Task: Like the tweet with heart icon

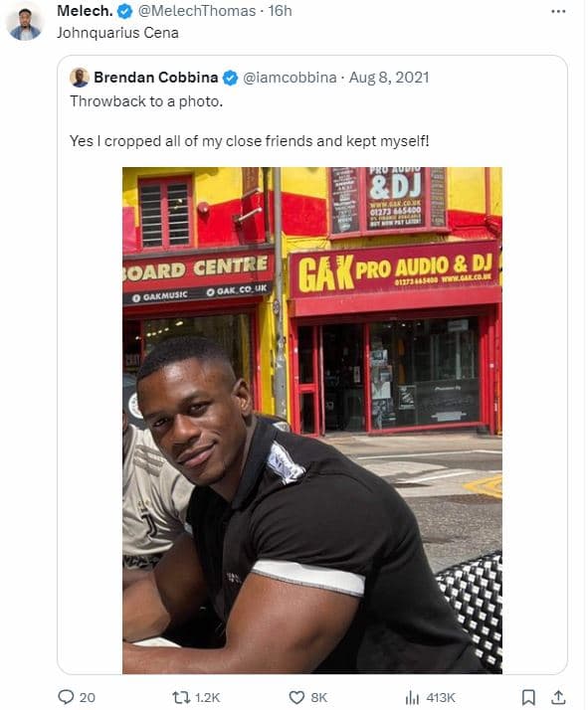Action: click(x=296, y=697)
